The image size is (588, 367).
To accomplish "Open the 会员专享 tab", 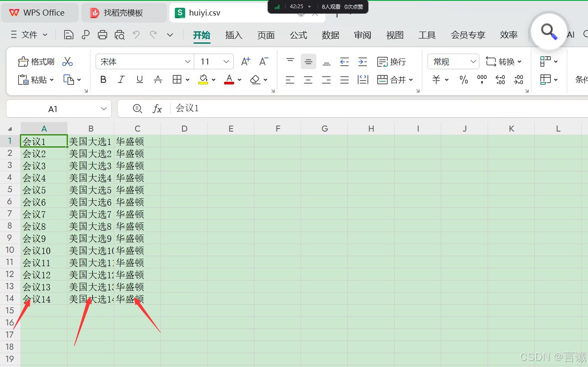I will [468, 35].
